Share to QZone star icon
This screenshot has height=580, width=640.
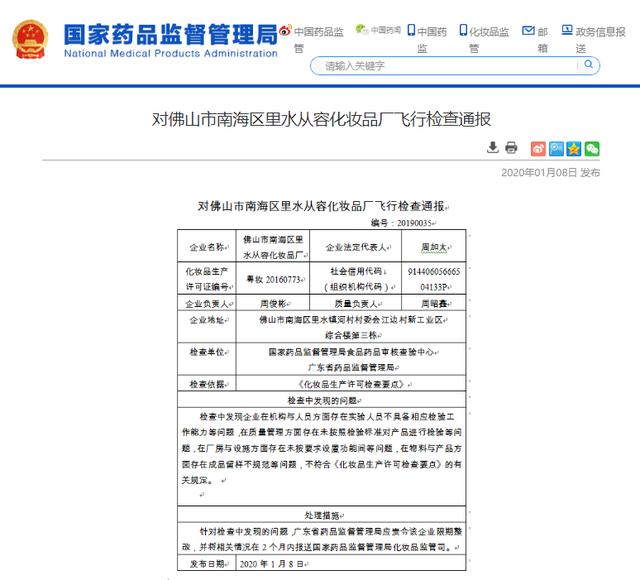574,149
